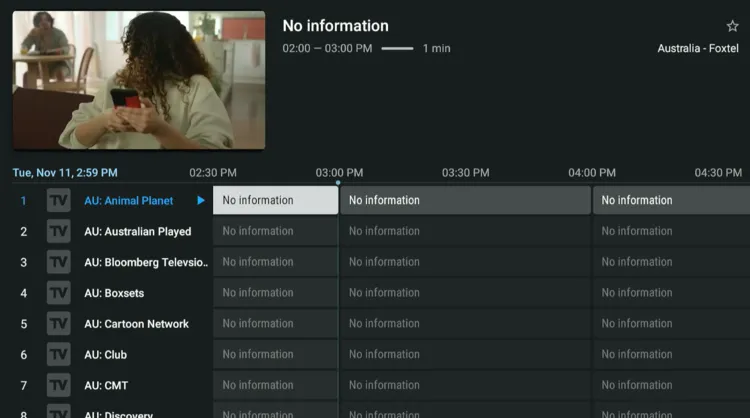750x418 pixels.
Task: Select Club's 04:00 PM program cell
Action: click(671, 354)
